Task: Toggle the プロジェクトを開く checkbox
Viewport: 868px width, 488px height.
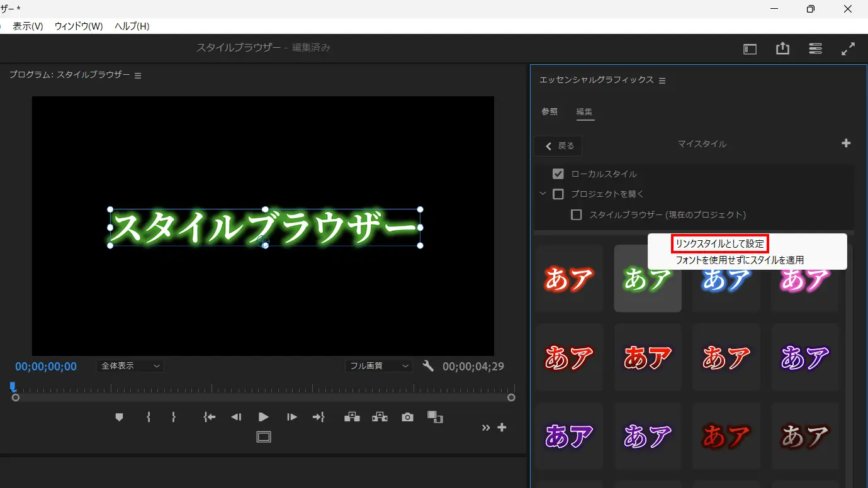Action: click(558, 194)
